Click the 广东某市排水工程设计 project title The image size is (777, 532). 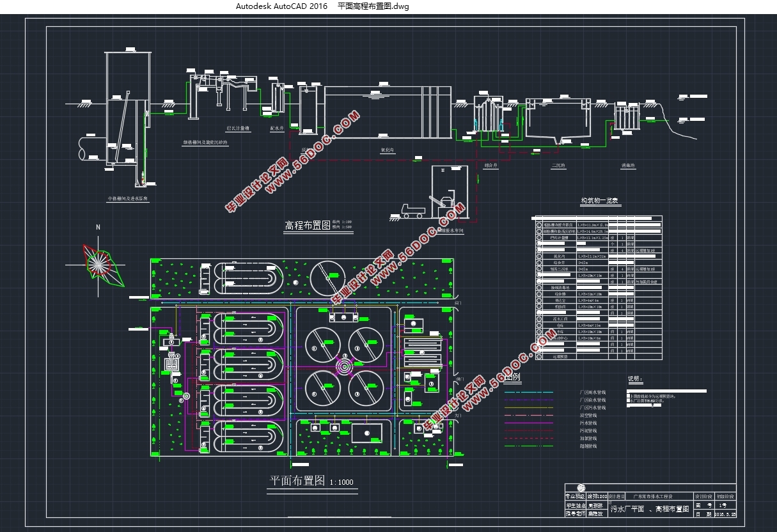click(654, 496)
